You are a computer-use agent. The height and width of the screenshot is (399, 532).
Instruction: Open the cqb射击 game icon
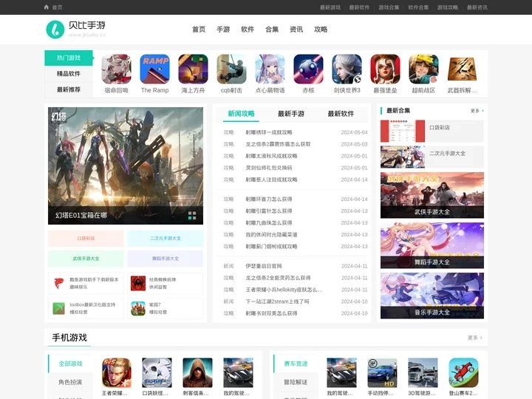231,69
